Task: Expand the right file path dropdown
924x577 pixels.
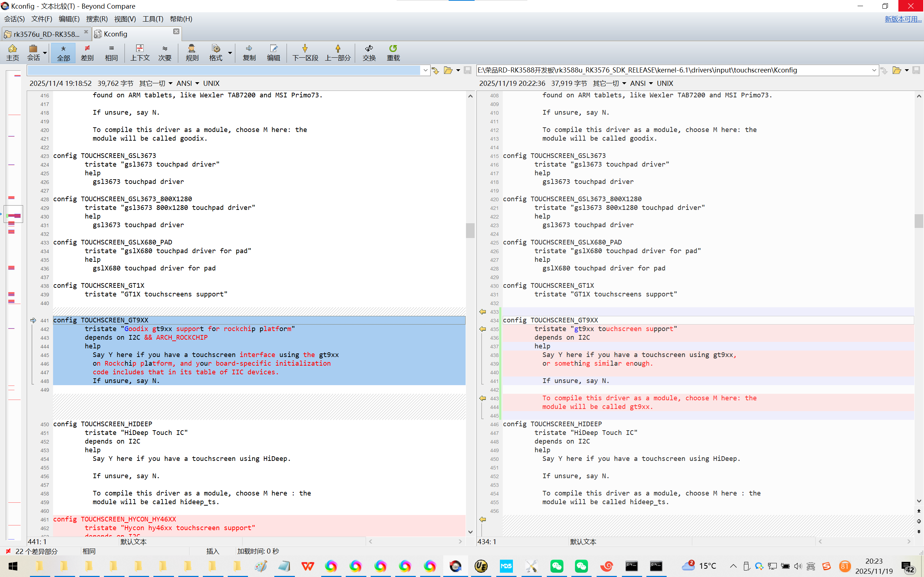Action: point(874,70)
